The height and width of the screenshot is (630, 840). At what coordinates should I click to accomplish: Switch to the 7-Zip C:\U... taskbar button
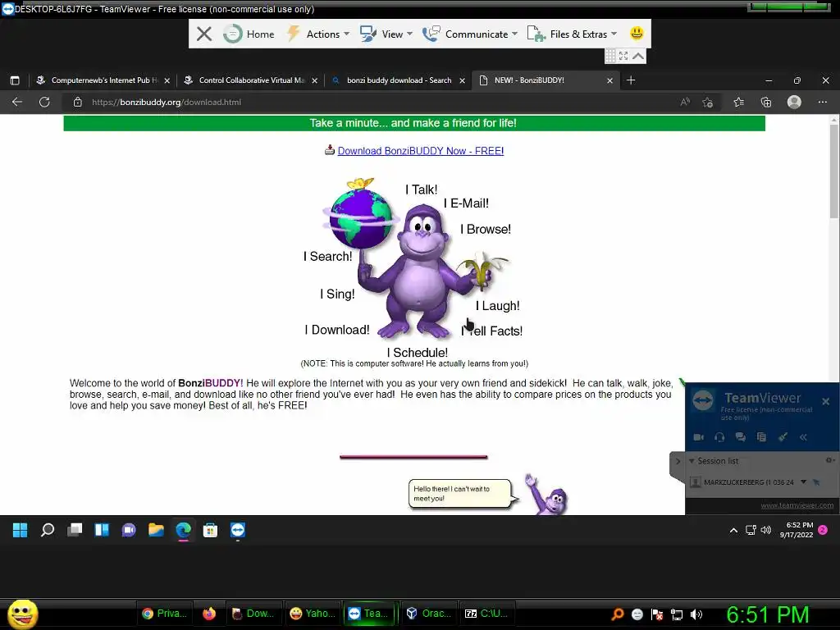487,614
